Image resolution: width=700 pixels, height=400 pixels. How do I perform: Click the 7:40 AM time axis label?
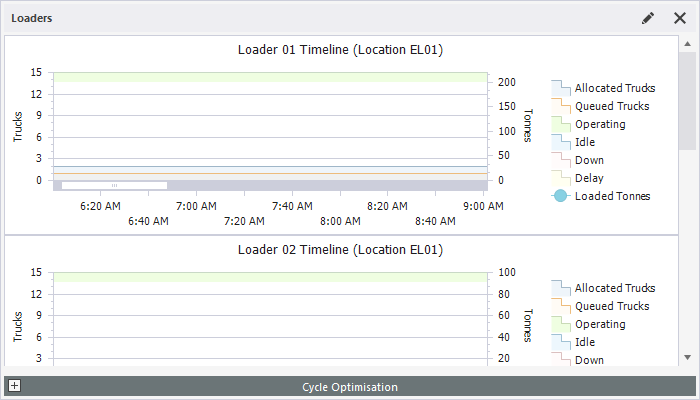pos(292,206)
